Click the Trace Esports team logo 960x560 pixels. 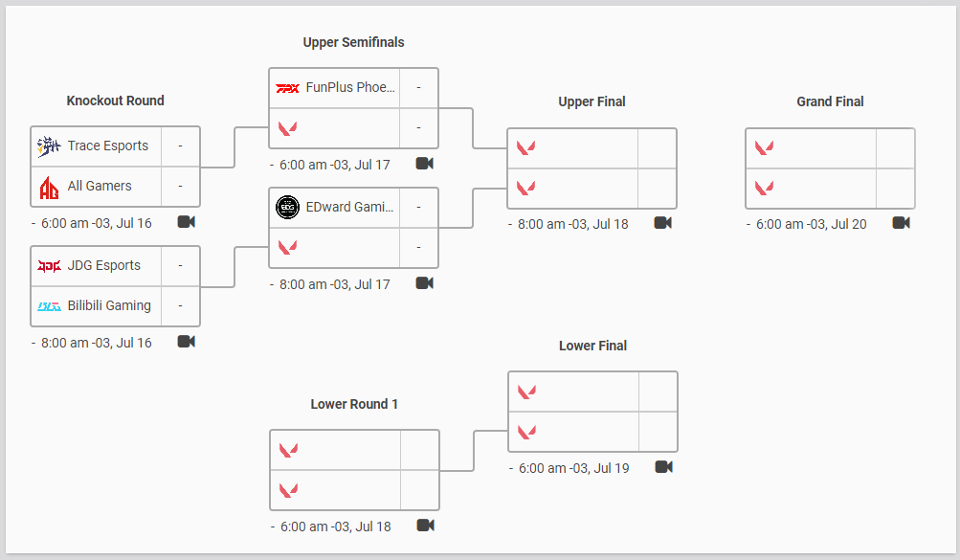(x=49, y=146)
